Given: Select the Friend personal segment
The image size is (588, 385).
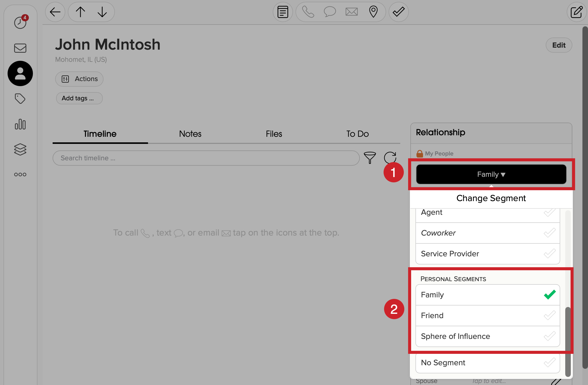Looking at the screenshot, I should pyautogui.click(x=488, y=315).
